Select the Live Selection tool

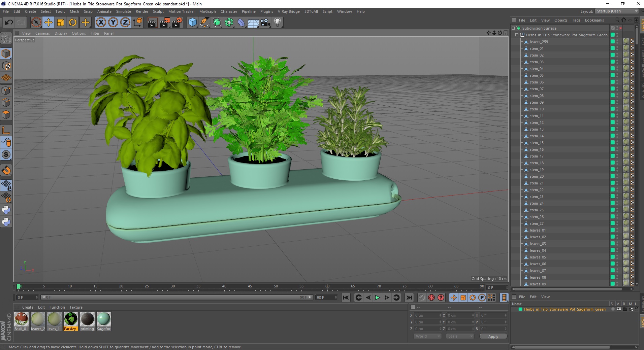(x=36, y=23)
